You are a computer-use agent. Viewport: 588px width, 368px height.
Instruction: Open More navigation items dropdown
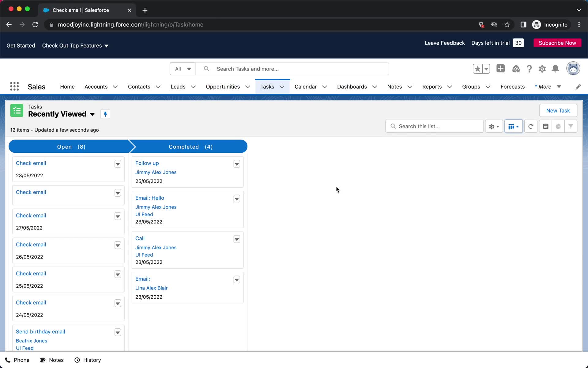click(548, 87)
